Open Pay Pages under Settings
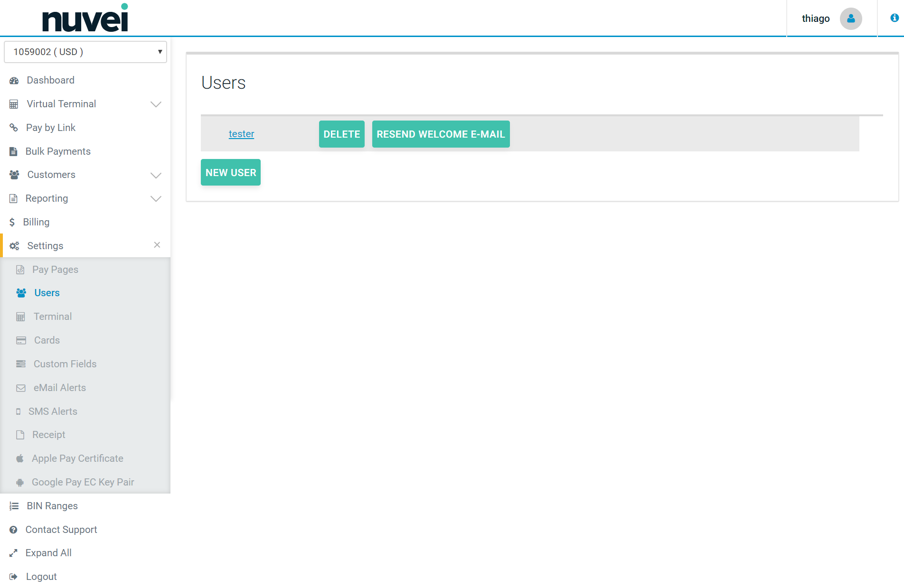 coord(55,270)
